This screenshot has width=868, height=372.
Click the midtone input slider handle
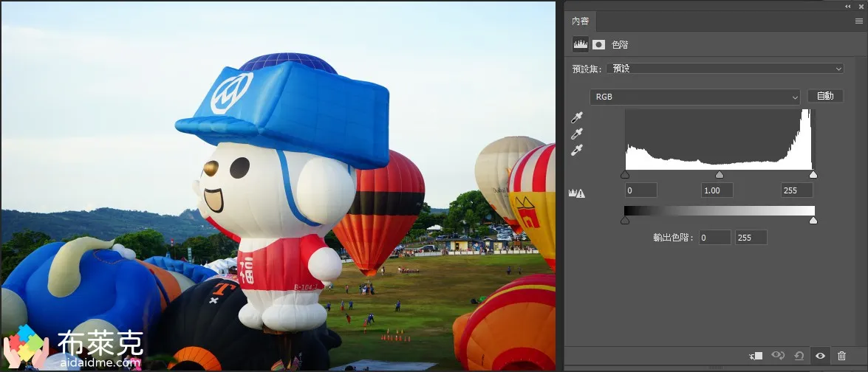click(720, 175)
